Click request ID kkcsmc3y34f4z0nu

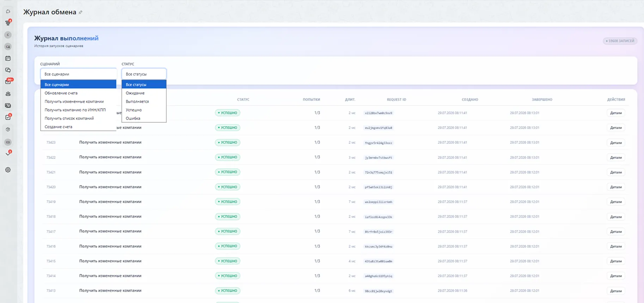[x=379, y=246]
